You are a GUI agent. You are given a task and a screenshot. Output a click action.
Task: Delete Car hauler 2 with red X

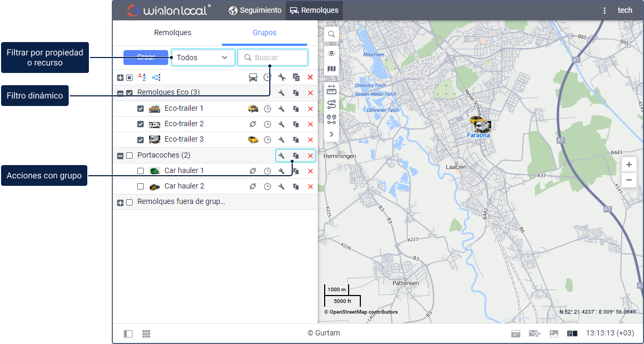pos(310,186)
